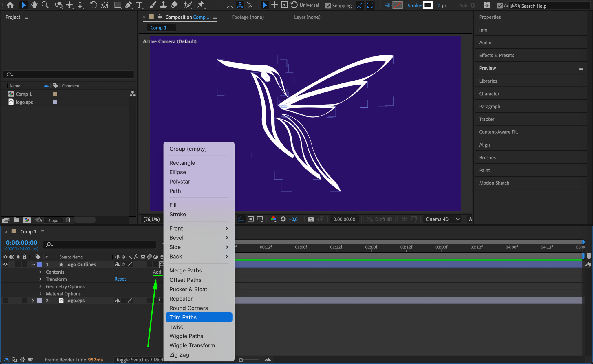Select the Hand tool
Image resolution: width=593 pixels, height=364 pixels.
(34, 5)
